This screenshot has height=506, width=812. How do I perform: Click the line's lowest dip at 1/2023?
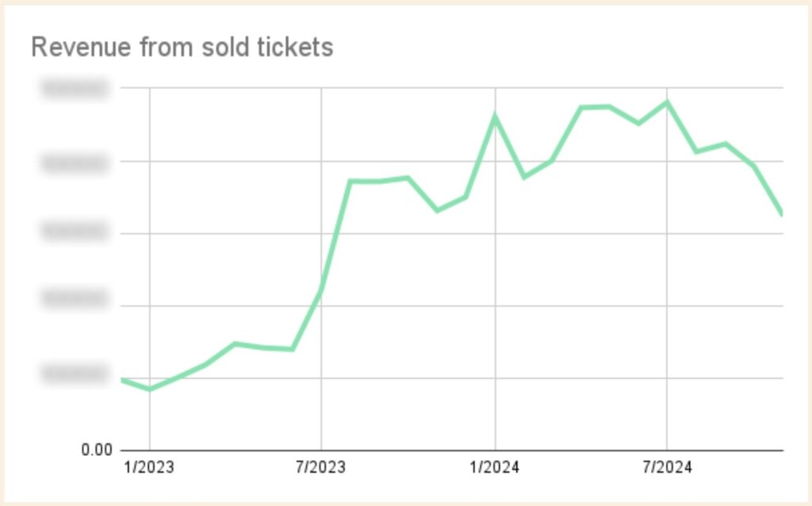pos(149,389)
